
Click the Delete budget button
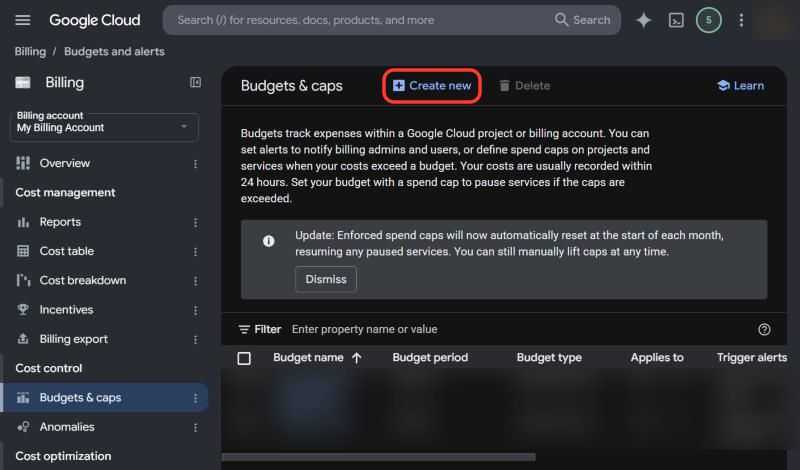click(524, 86)
